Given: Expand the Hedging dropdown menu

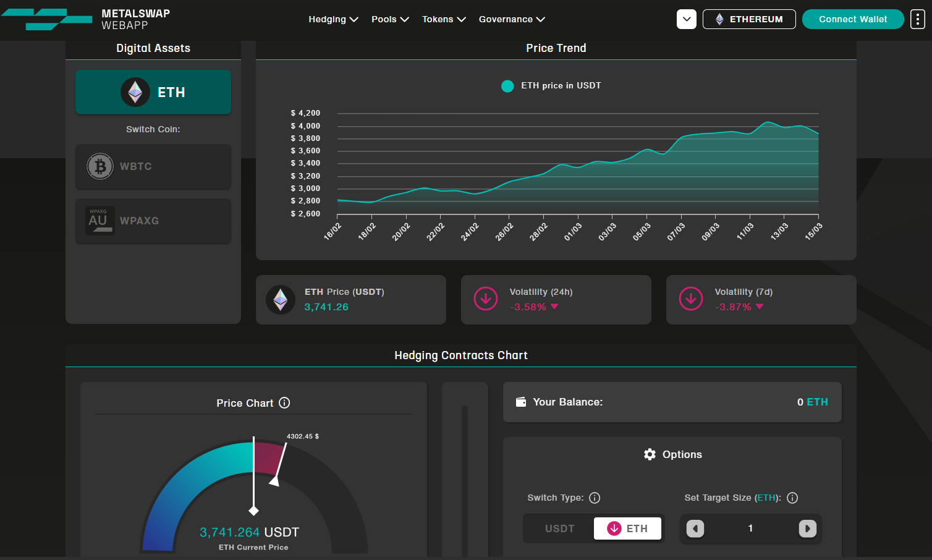Looking at the screenshot, I should pyautogui.click(x=333, y=19).
